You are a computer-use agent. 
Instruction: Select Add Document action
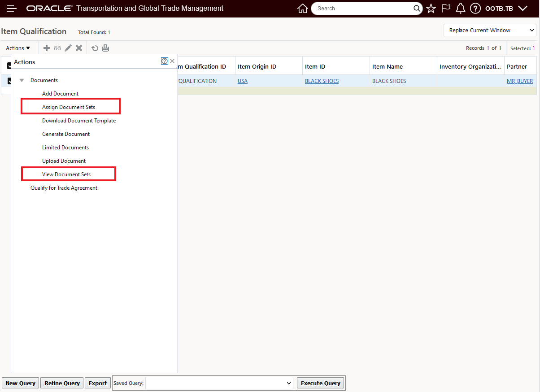pos(60,94)
